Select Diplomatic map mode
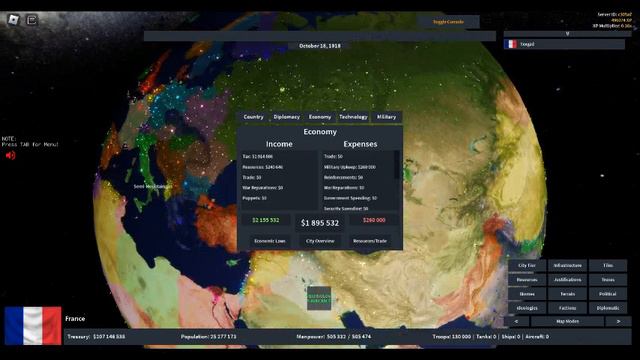The height and width of the screenshot is (360, 640). pos(608,308)
